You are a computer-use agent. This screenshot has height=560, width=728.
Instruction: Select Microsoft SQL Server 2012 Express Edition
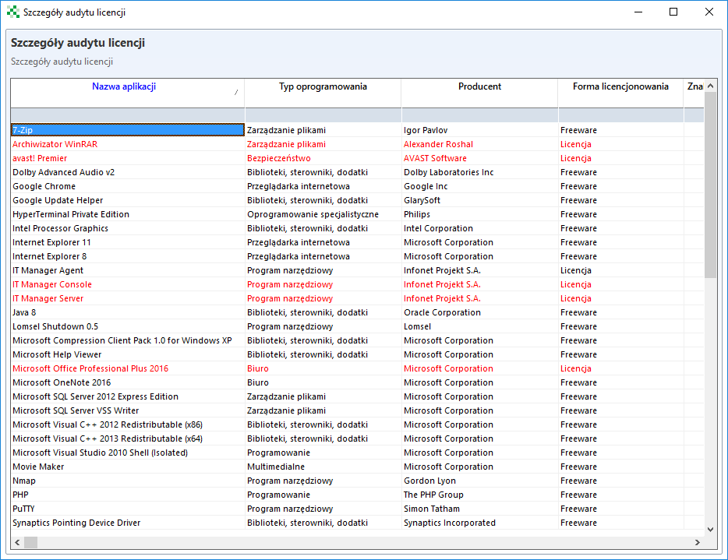pyautogui.click(x=358, y=396)
